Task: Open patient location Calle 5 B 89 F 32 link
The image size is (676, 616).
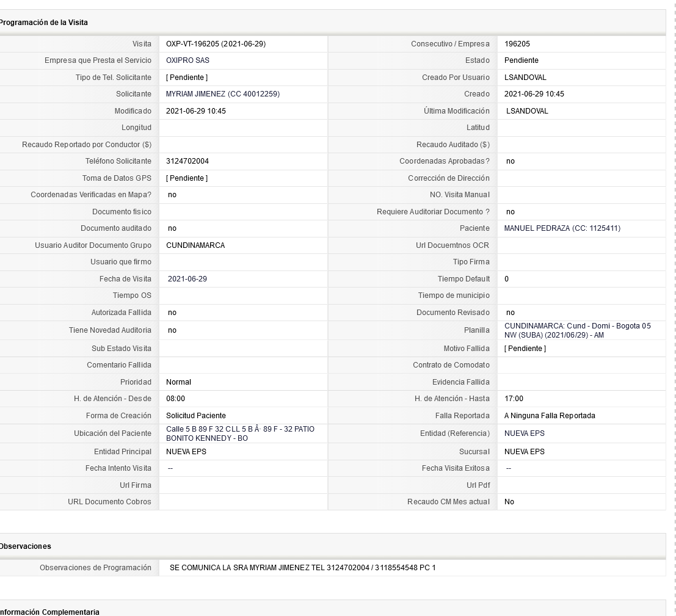Action: pyautogui.click(x=240, y=433)
